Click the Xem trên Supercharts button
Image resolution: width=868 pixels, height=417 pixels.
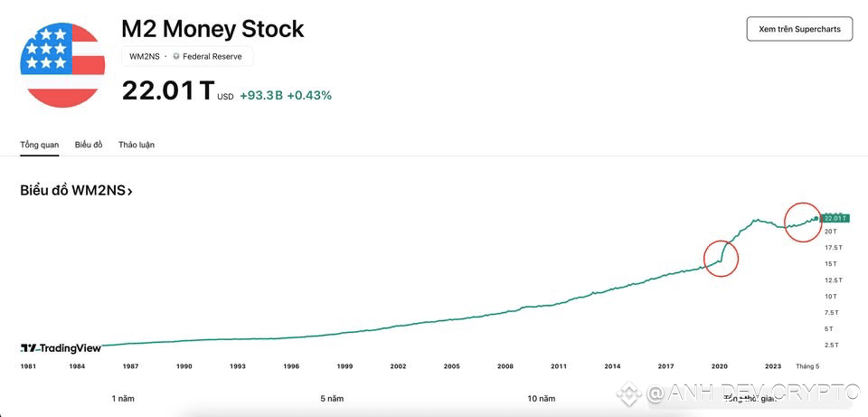tap(799, 29)
